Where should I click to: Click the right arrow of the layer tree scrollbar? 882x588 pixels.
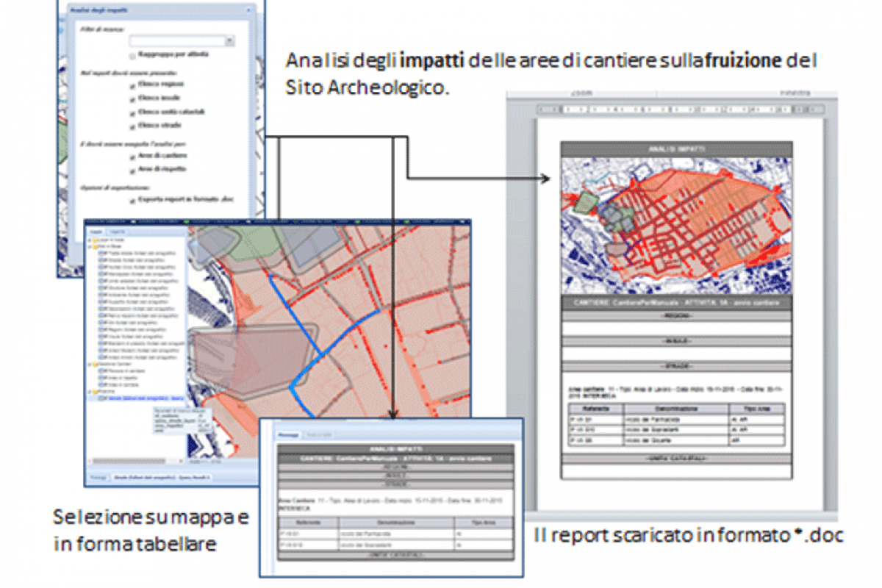[x=182, y=462]
